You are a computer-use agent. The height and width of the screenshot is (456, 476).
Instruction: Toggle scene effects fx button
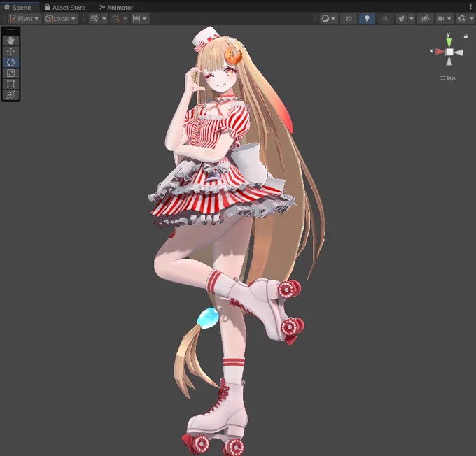(386, 19)
